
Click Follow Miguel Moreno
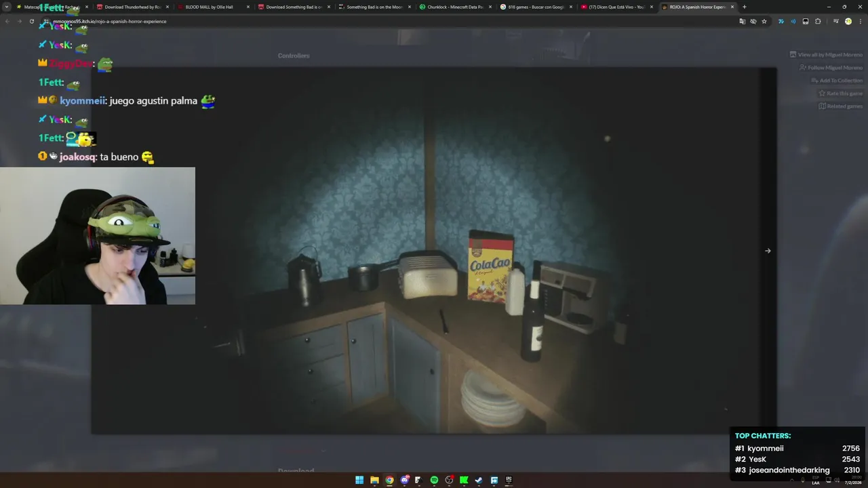point(831,68)
